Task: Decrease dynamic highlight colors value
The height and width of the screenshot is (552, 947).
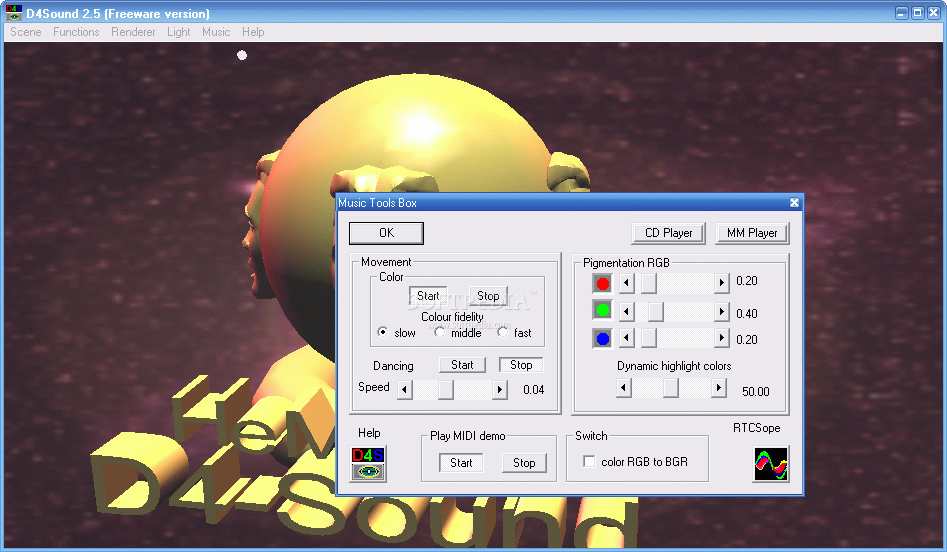Action: [624, 388]
